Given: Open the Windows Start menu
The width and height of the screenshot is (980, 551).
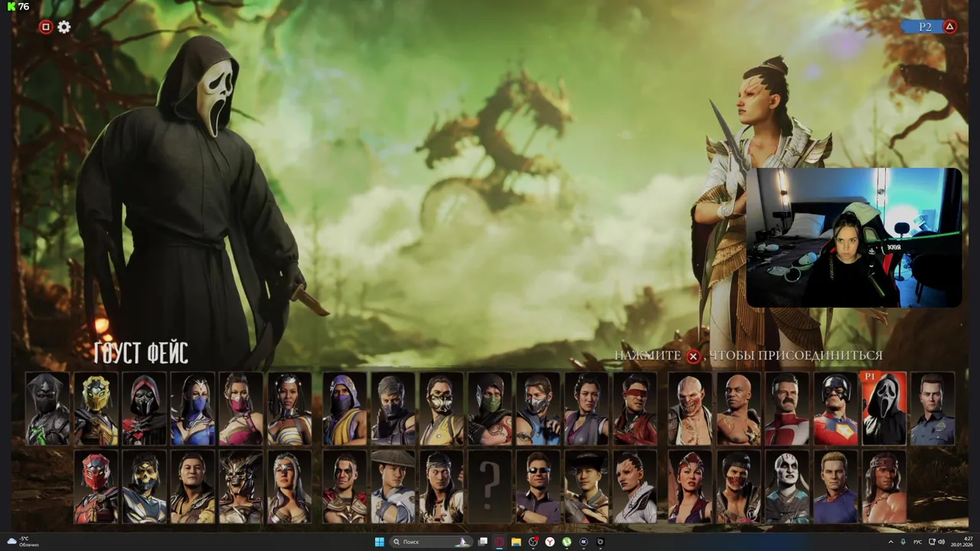Looking at the screenshot, I should coord(379,542).
